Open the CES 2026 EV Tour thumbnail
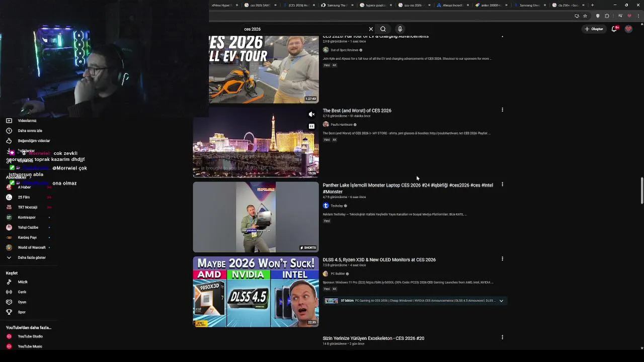The width and height of the screenshot is (644, 362). 264,69
